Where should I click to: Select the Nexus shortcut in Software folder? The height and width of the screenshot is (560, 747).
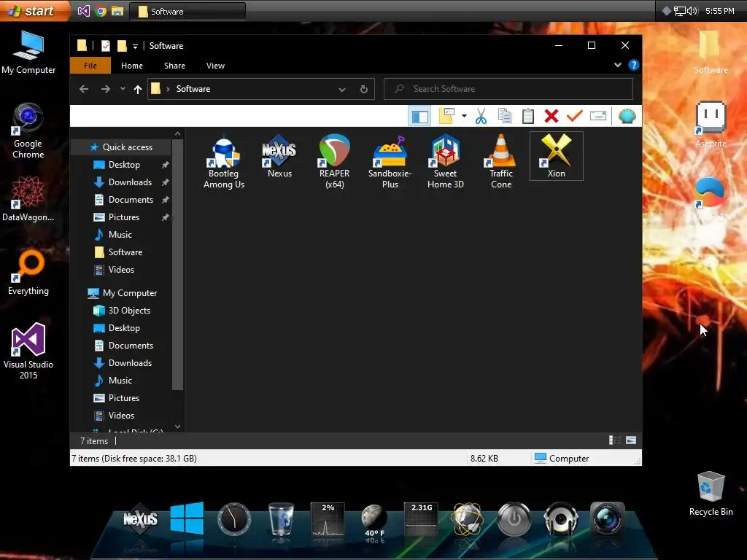pos(279,157)
